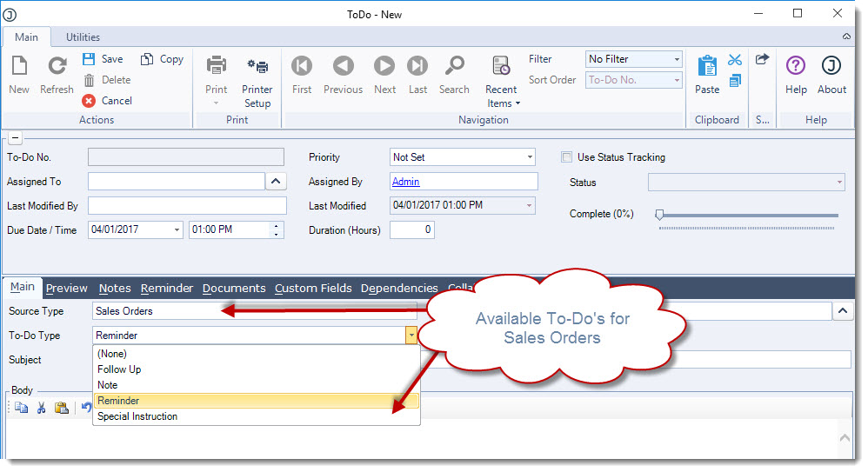Screen dimensions: 868x472
Task: Click the Duration (Hours) field
Action: [x=412, y=229]
